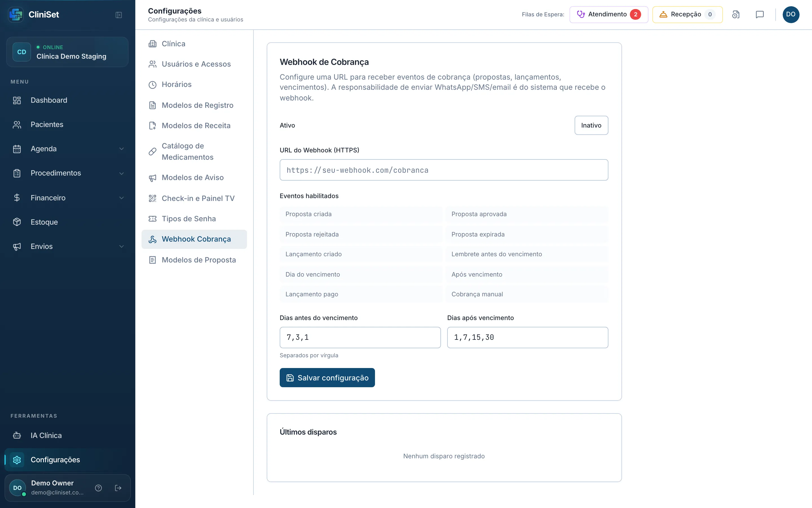
Task: Open the Modelos de Registro settings tab
Action: (x=194, y=105)
